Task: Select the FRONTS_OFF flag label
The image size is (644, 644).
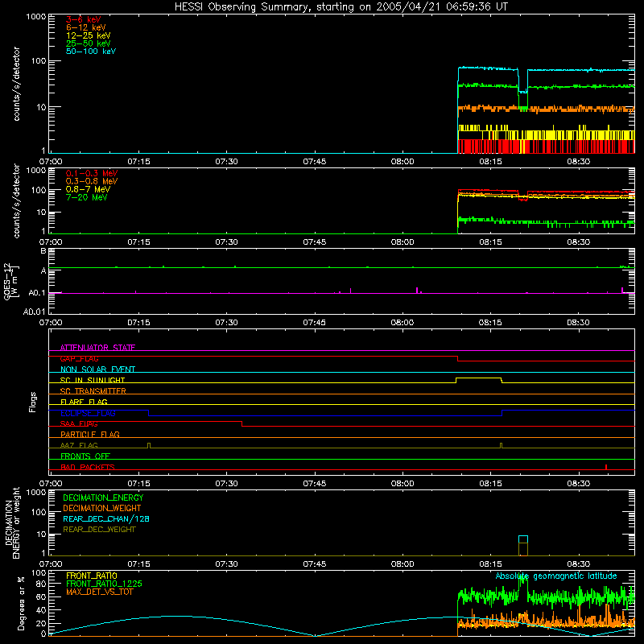Action: 85,456
